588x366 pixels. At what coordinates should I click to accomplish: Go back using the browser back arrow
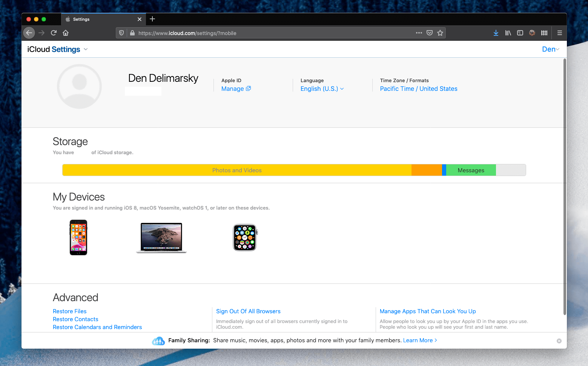[29, 33]
